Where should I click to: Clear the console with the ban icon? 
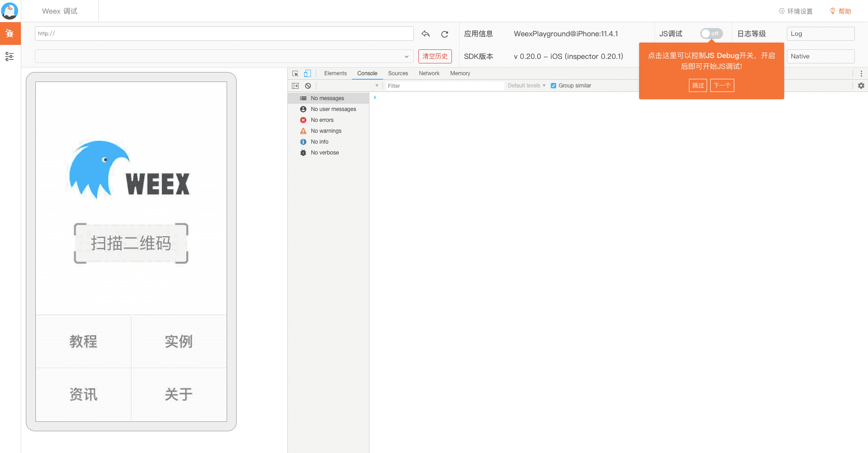(308, 86)
